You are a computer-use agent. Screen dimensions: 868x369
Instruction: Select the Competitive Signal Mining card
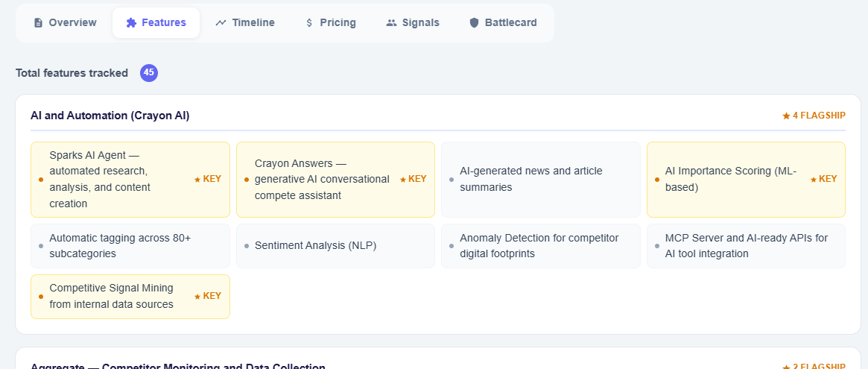(x=130, y=297)
